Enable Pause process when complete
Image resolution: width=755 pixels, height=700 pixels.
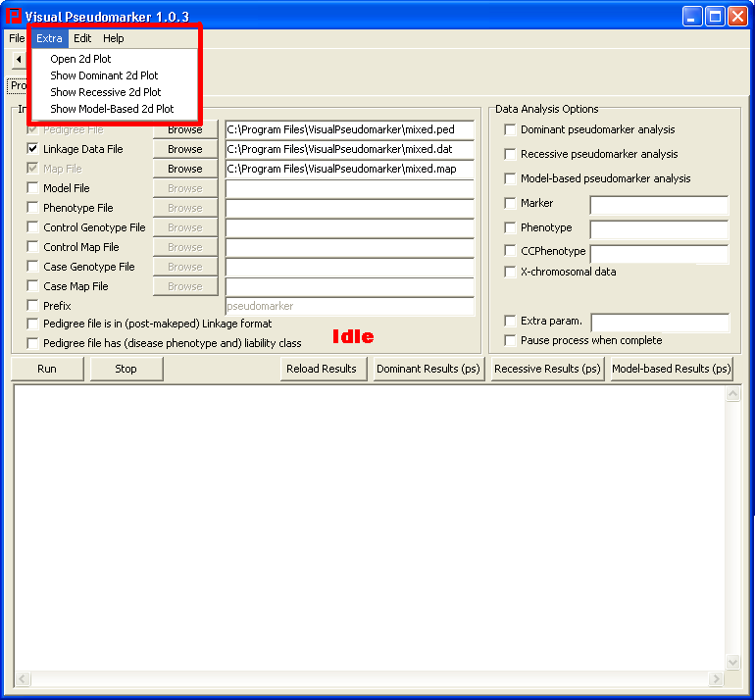pos(510,340)
